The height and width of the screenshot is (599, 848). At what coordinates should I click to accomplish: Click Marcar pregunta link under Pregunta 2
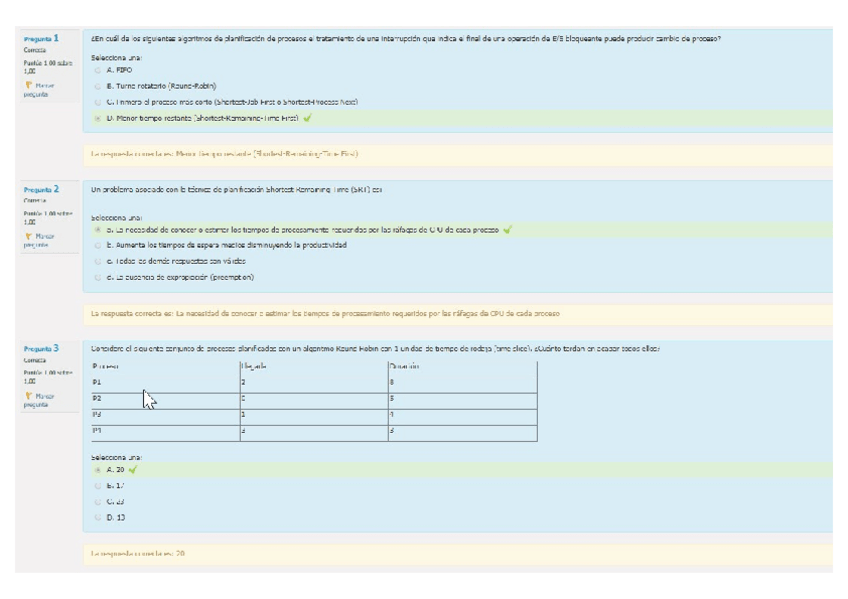click(39, 241)
